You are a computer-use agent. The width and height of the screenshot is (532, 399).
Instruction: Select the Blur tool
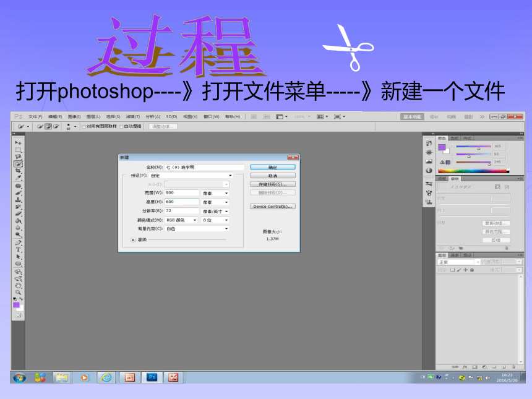coord(18,228)
